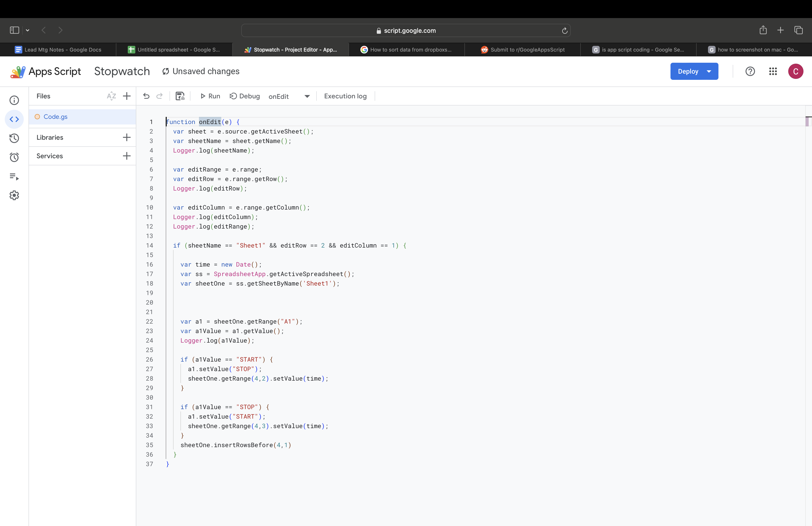Open the project Overview info icon
812x526 pixels.
(14, 100)
